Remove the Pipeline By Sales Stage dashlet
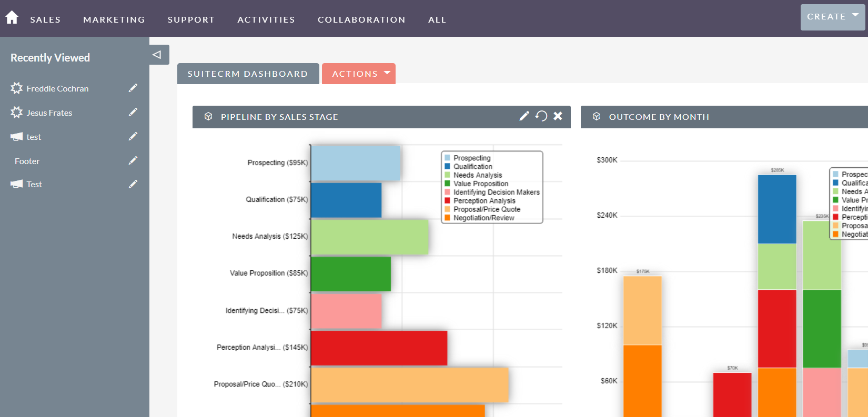This screenshot has height=417, width=868. point(558,116)
